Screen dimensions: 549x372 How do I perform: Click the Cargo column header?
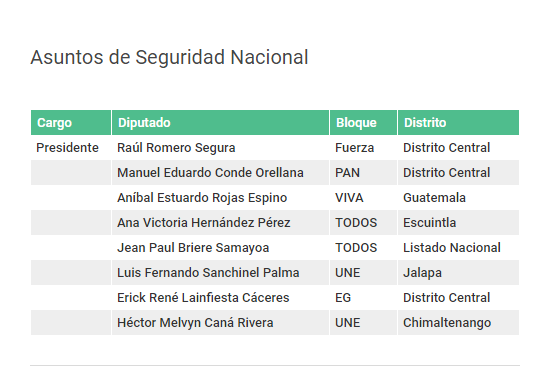pos(71,123)
